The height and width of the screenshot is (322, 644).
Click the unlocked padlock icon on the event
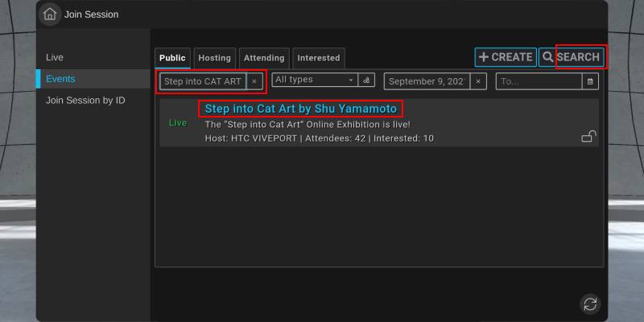[x=588, y=138]
